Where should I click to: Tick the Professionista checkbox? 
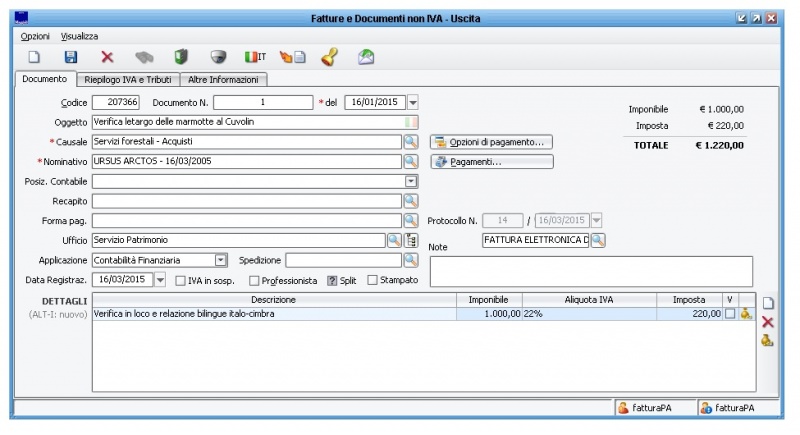pos(254,281)
